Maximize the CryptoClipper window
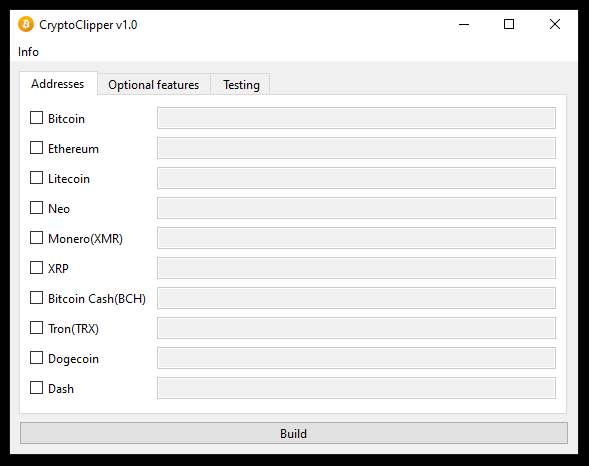This screenshot has height=466, width=589. [x=509, y=24]
